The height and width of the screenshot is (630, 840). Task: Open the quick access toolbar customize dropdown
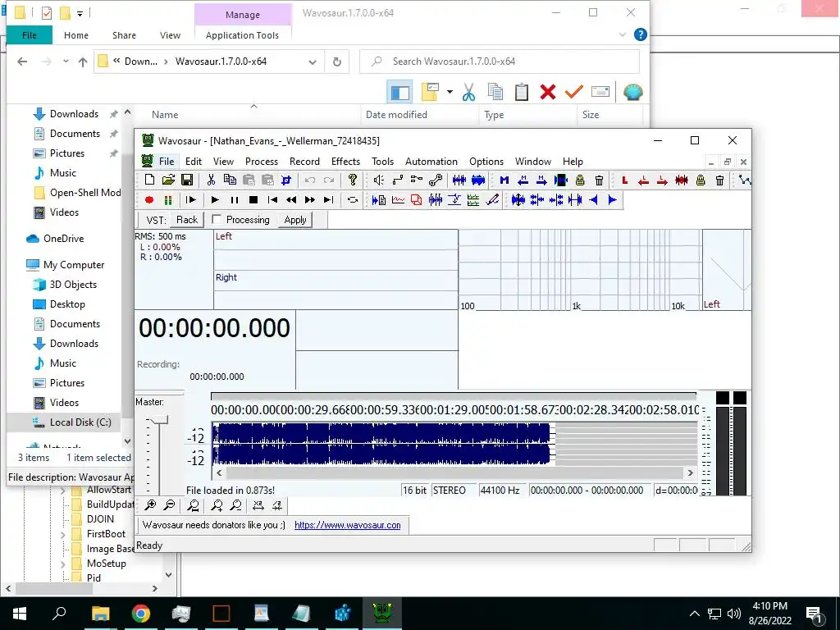(x=80, y=13)
